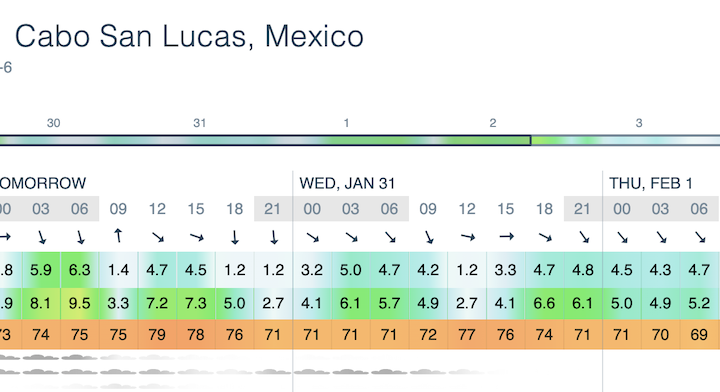The height and width of the screenshot is (392, 720).
Task: Select day 1 on the forecast timeline
Action: (346, 123)
